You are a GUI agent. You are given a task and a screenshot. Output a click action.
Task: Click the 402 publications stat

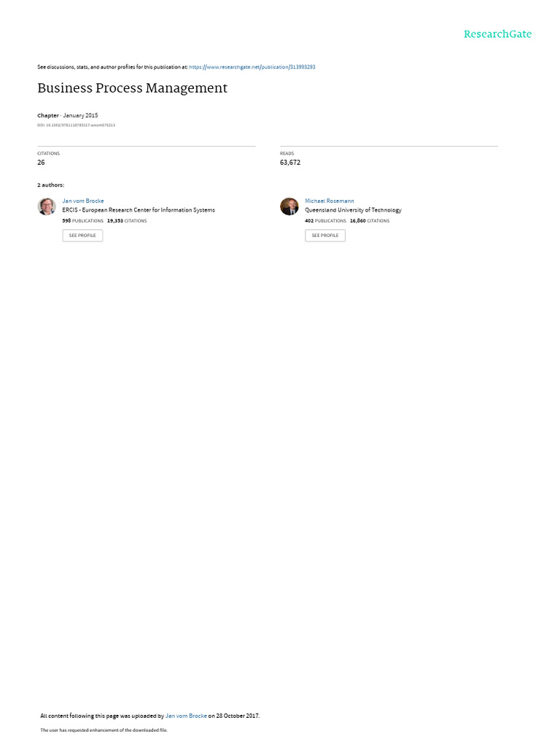tap(325, 221)
